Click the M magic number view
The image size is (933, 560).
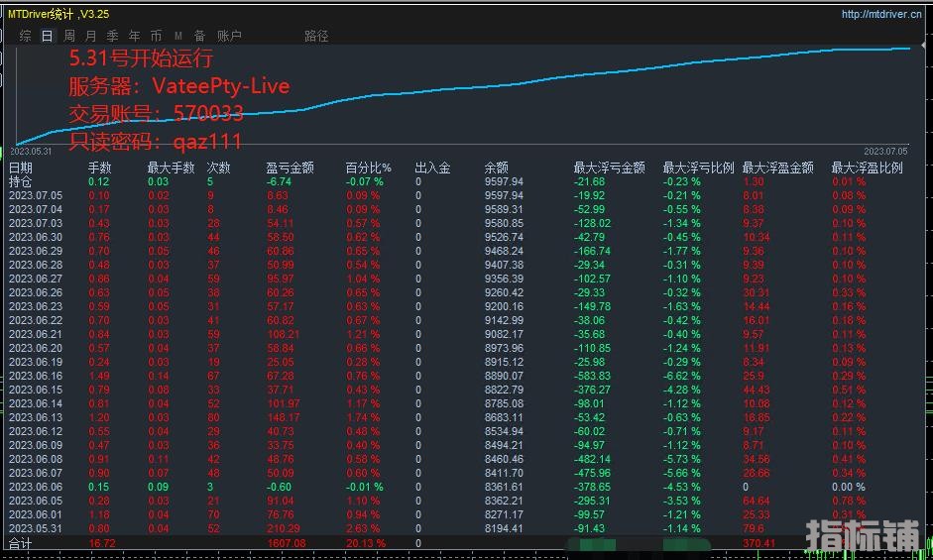[178, 36]
